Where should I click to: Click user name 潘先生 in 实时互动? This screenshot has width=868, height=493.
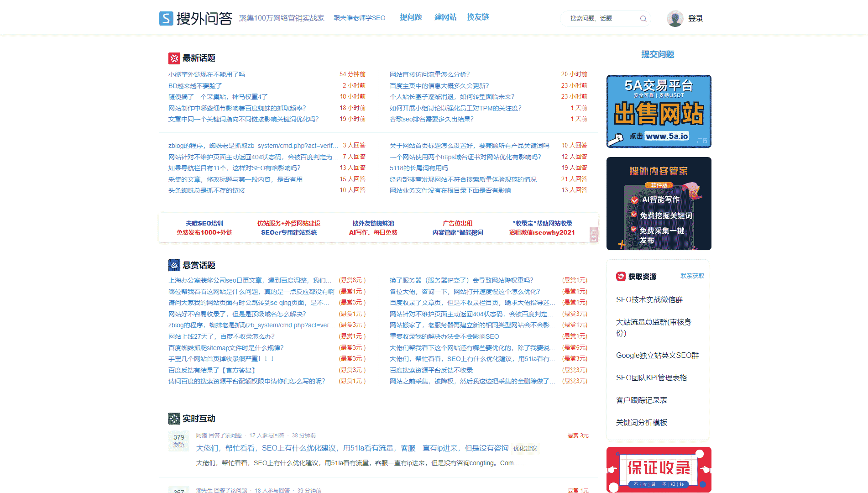[x=204, y=490]
